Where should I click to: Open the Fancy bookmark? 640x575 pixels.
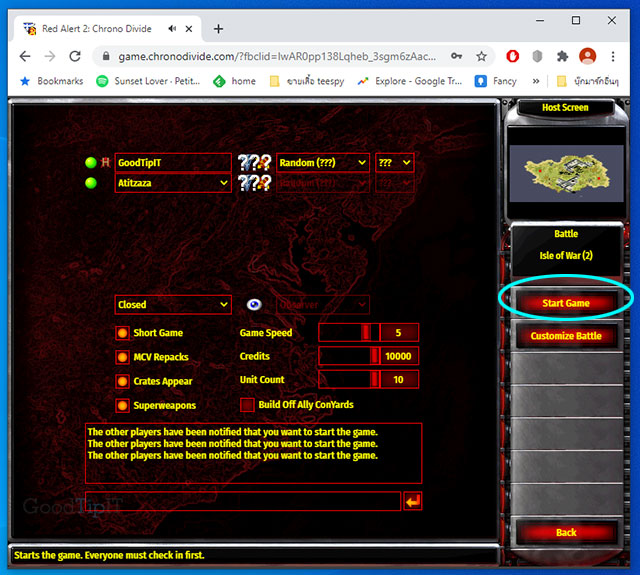click(x=496, y=81)
